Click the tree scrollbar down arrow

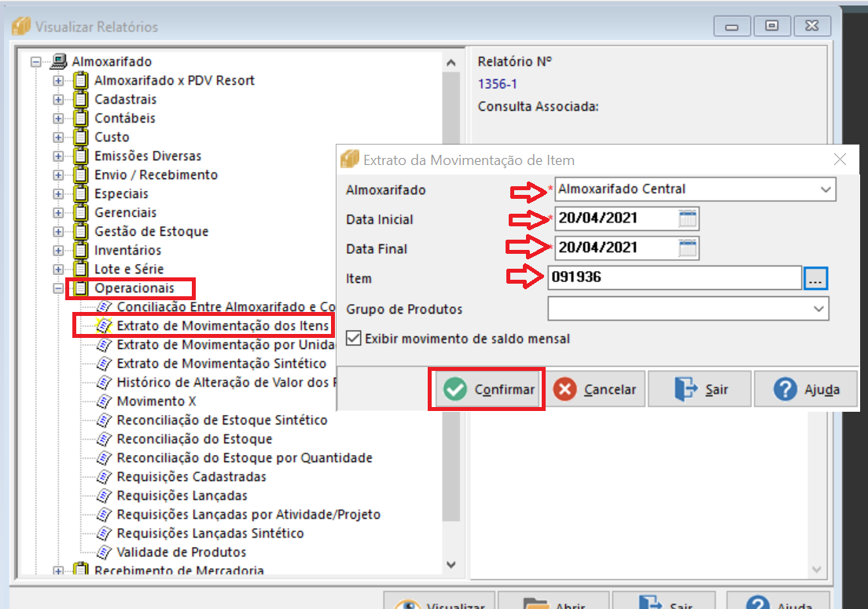(x=451, y=564)
